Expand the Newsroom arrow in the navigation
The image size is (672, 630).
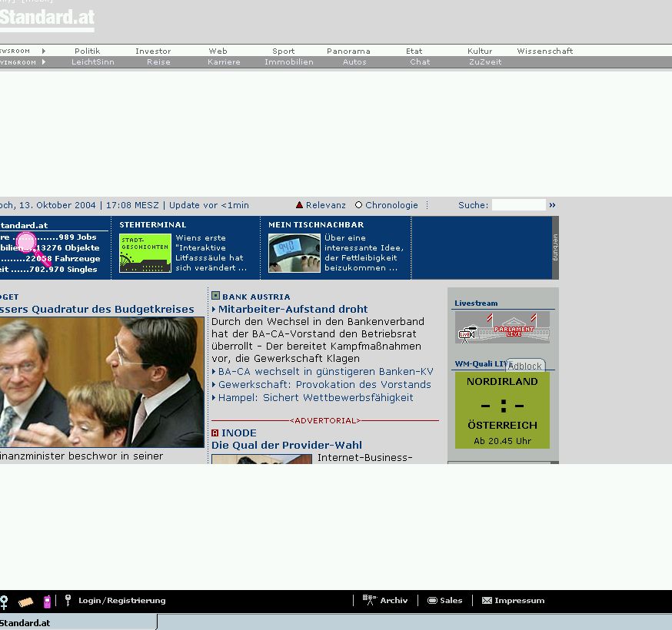pyautogui.click(x=44, y=51)
